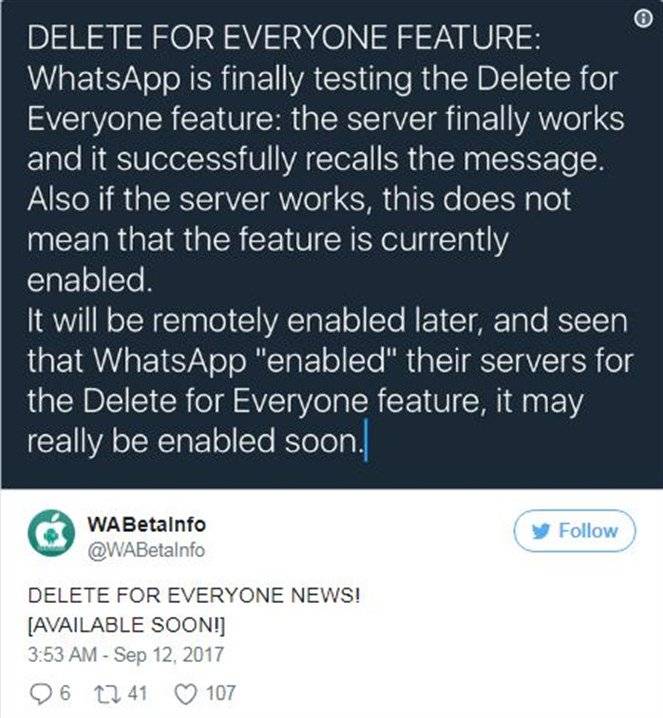Like the tweet with heart icon

186,693
